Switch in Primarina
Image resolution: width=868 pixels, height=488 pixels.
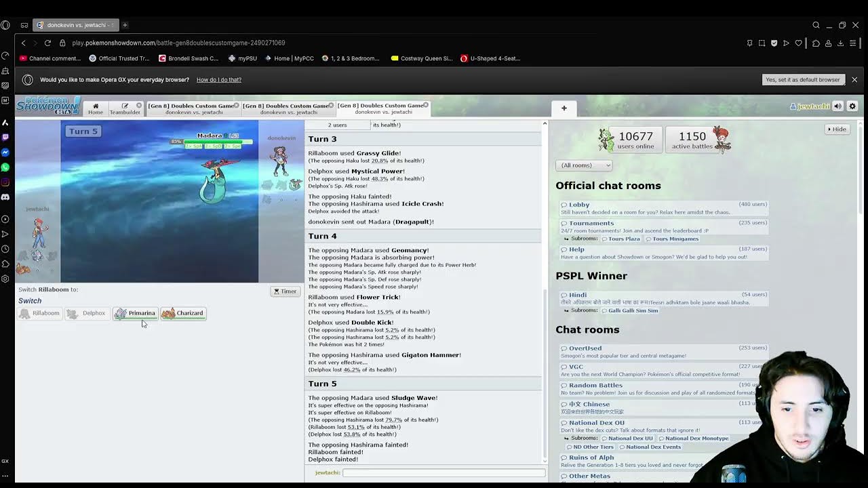click(x=135, y=313)
